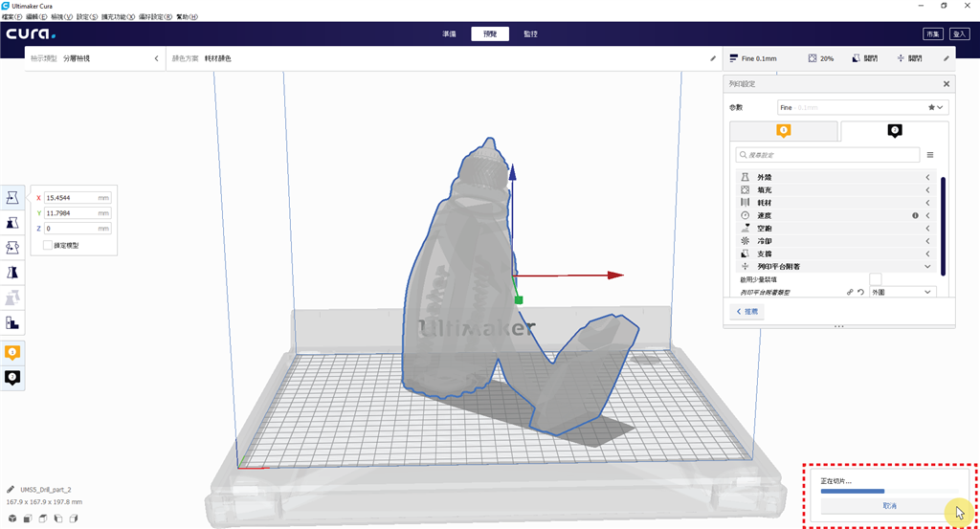Toggle the 鎖定模型 checkbox
Viewport: 980px width, 529px height.
click(x=48, y=246)
